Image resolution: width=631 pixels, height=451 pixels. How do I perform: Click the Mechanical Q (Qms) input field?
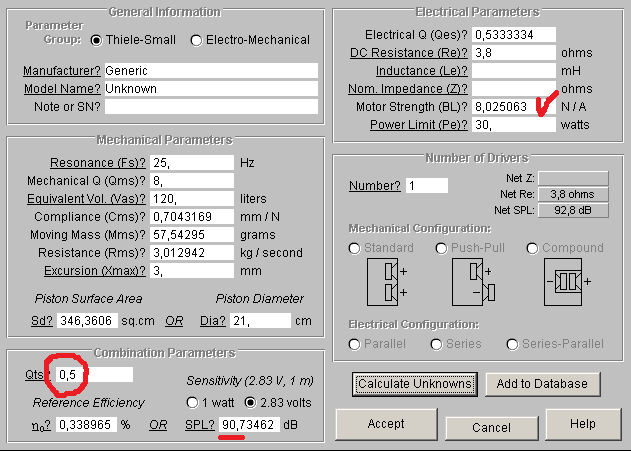click(x=192, y=181)
